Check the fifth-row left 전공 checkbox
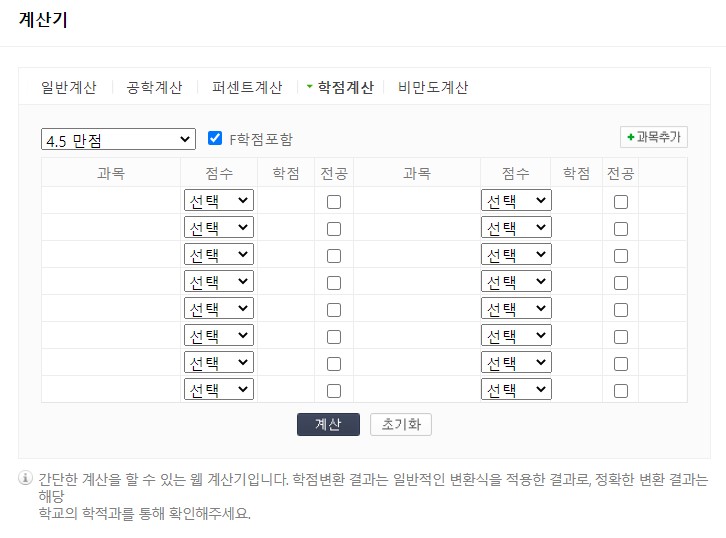 [x=334, y=310]
